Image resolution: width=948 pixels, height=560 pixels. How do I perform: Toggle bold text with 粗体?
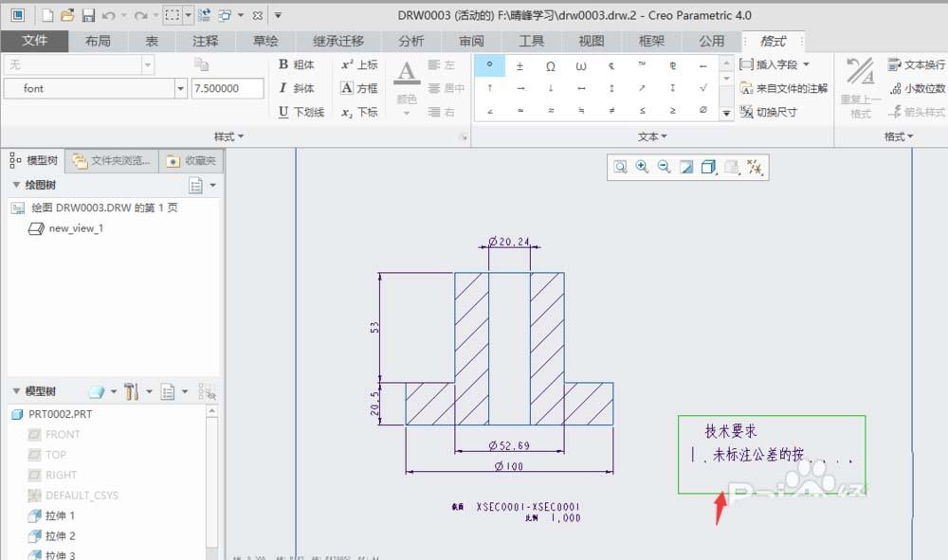tap(299, 65)
